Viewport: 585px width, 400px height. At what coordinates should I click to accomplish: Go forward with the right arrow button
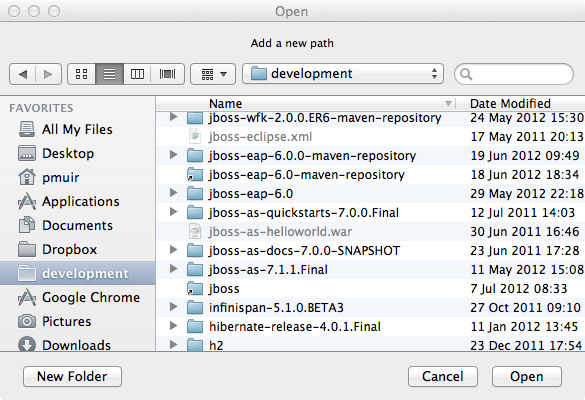click(x=49, y=74)
